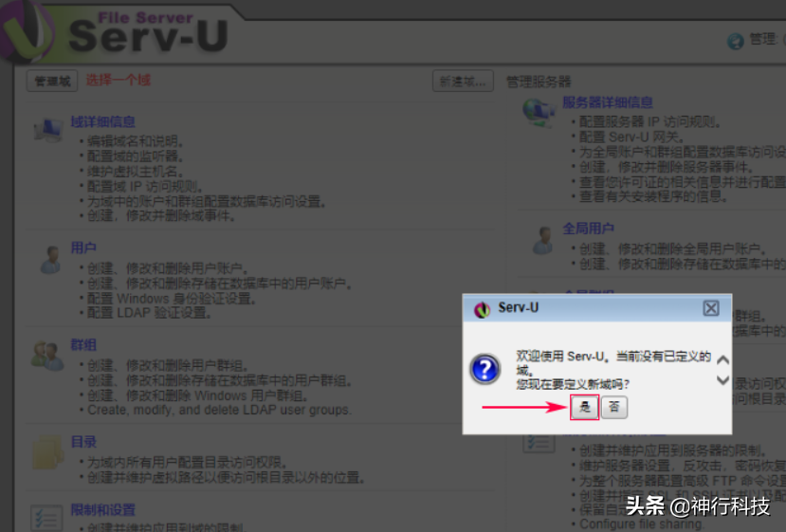Click the Serv-U File Server logo
Screen dimensions: 786x532
point(116,32)
